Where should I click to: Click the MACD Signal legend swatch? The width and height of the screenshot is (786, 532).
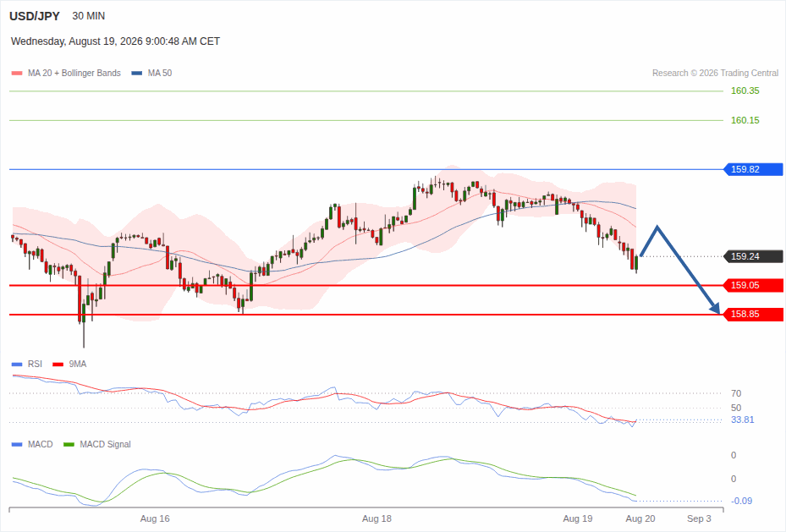coord(69,444)
